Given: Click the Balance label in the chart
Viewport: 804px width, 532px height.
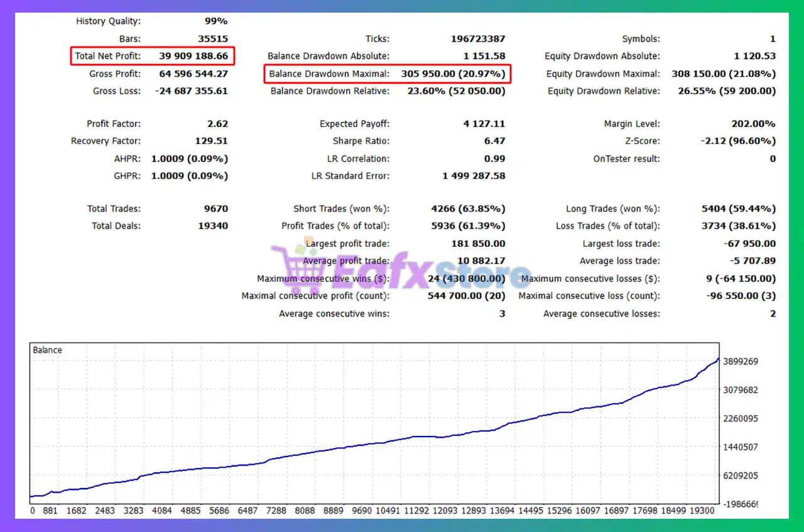Looking at the screenshot, I should tap(47, 350).
